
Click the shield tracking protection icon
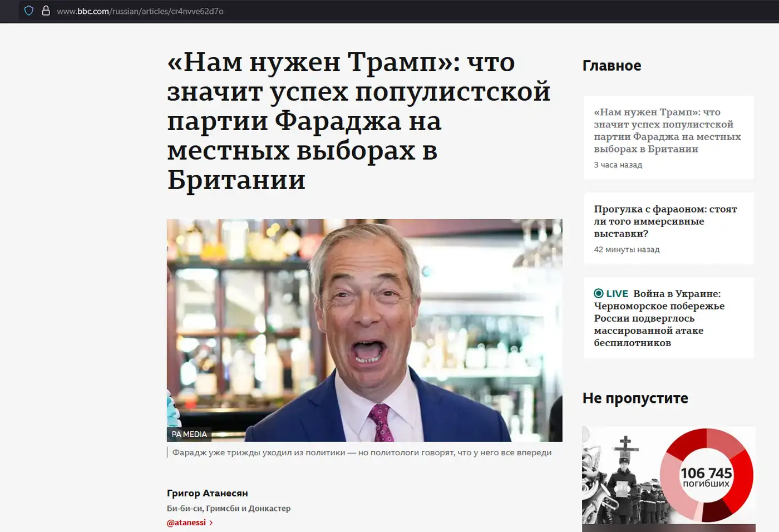click(29, 11)
